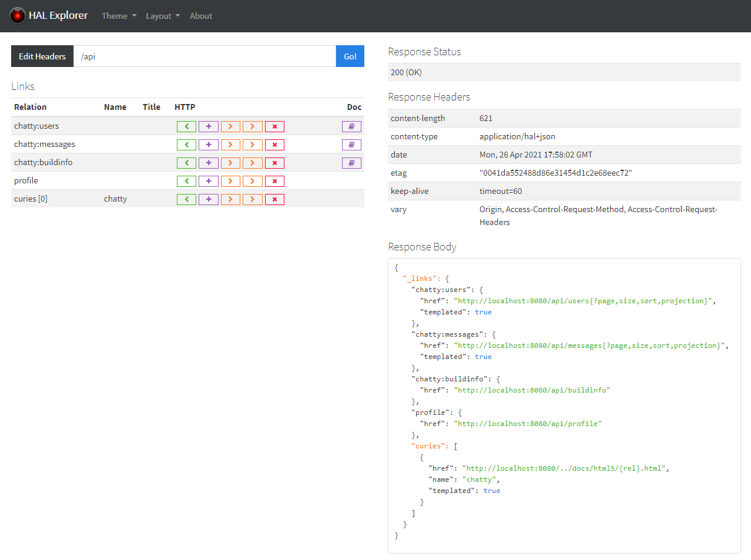Click the red DELETE icon for chatty:buildinfo
Image resolution: width=751 pixels, height=560 pixels.
(x=274, y=163)
